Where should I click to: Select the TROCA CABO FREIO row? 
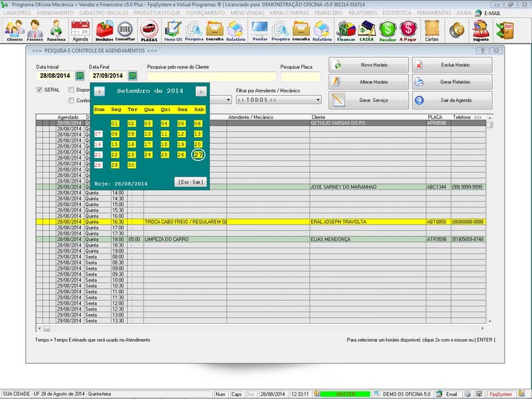click(261, 221)
